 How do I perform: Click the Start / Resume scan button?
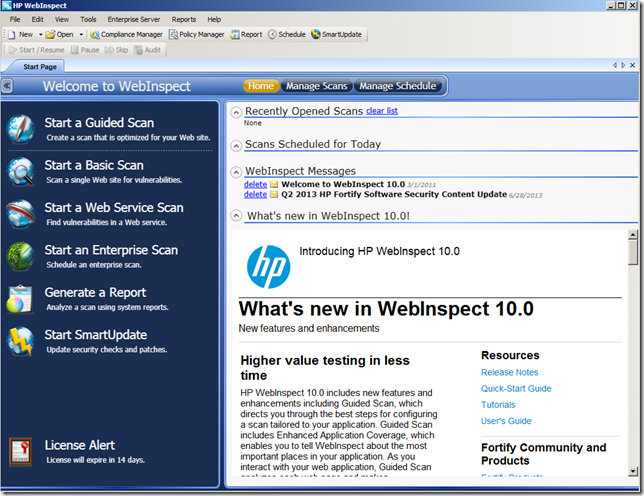37,50
